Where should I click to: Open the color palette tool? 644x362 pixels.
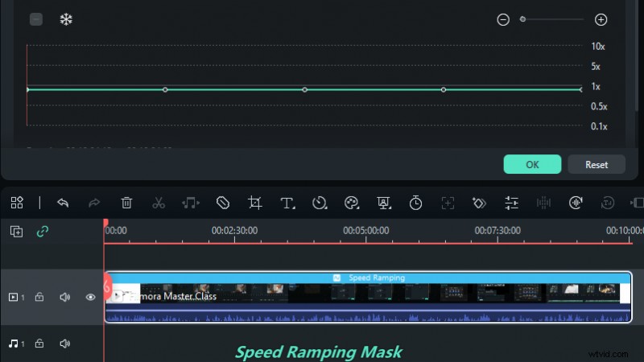(x=351, y=203)
